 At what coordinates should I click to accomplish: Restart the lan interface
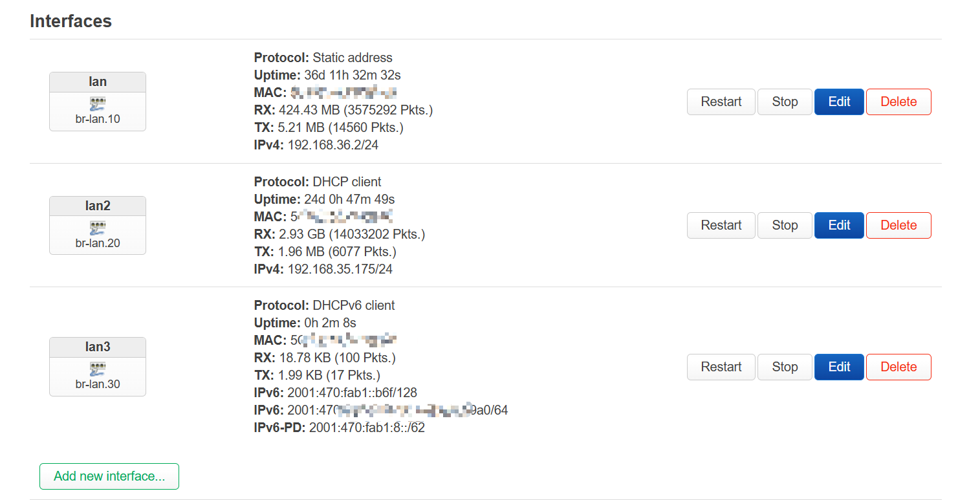tap(721, 102)
